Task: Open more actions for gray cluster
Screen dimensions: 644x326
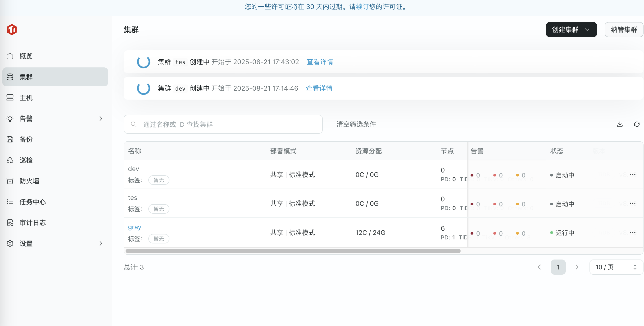Action: pos(632,232)
